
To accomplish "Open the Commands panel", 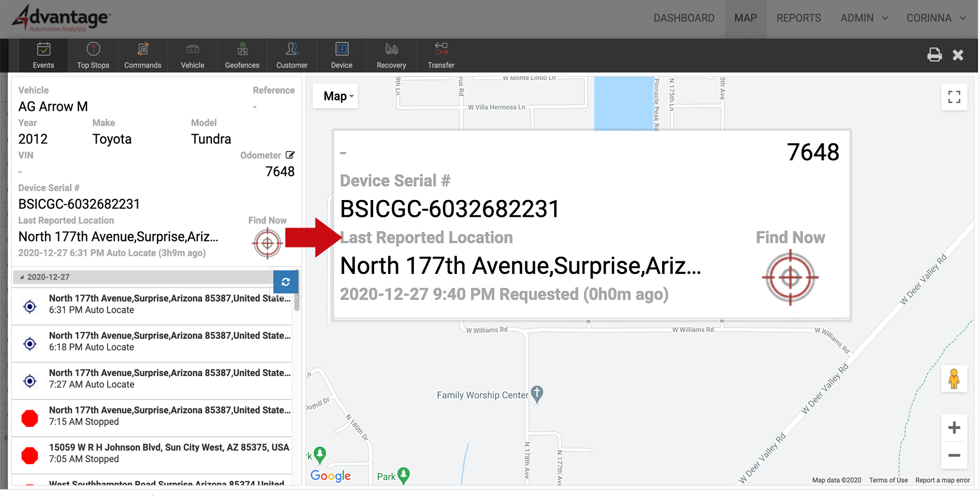I will coord(142,55).
